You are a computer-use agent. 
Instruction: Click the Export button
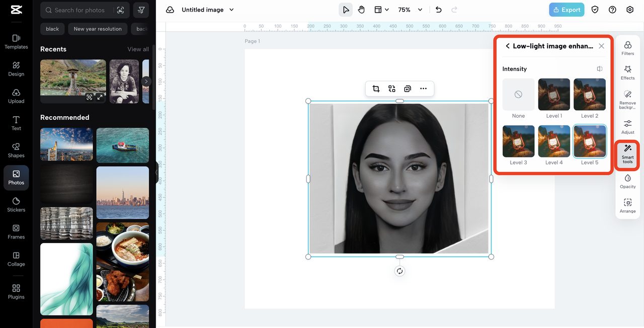[567, 10]
